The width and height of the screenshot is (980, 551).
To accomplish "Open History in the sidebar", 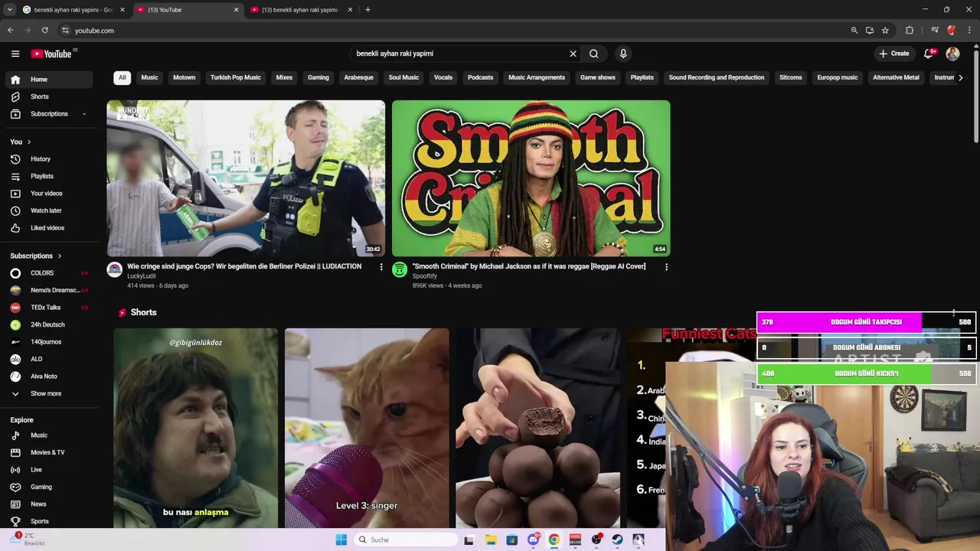I will coord(50,159).
